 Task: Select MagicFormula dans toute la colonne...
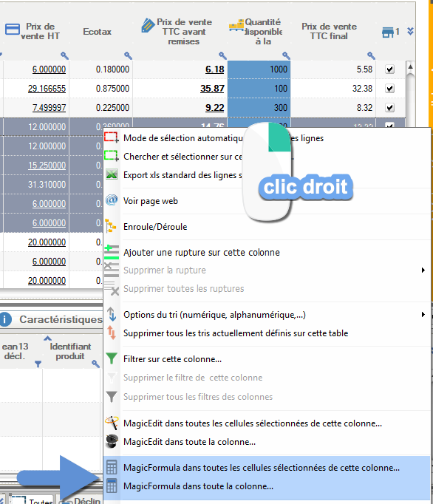[x=267, y=486]
